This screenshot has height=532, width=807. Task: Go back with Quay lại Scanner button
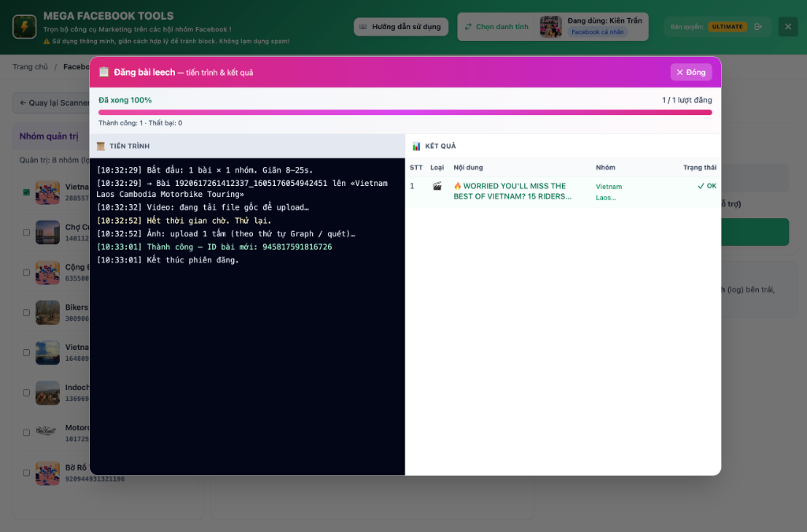(x=53, y=103)
